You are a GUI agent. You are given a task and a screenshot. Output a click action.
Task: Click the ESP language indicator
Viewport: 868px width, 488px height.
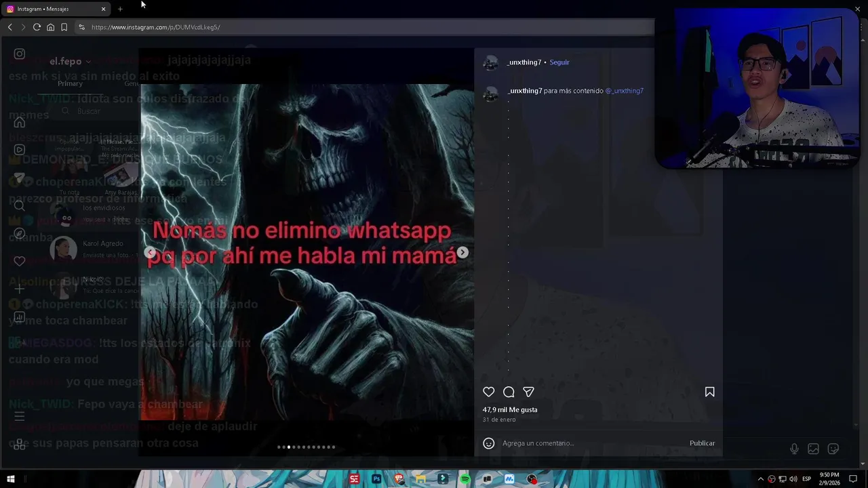[807, 479]
